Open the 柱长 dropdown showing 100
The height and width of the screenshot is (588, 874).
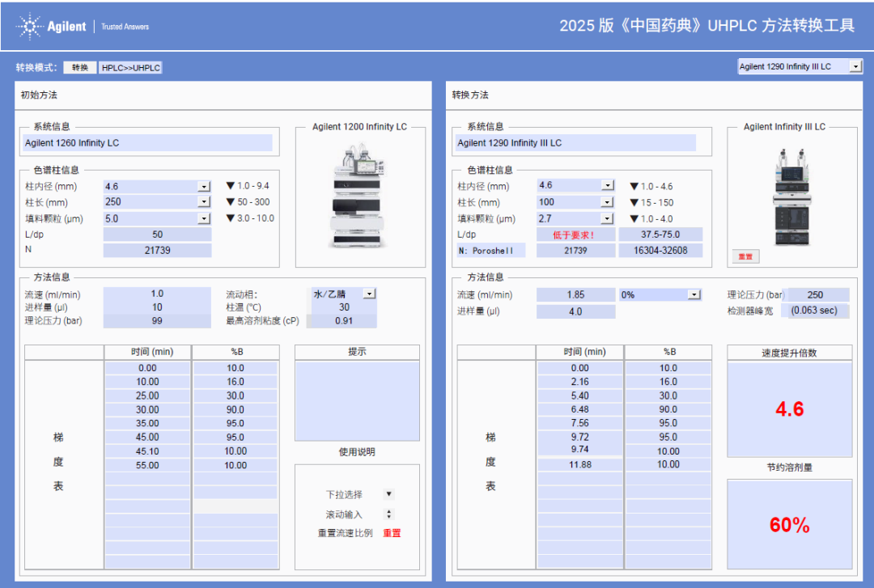click(575, 201)
